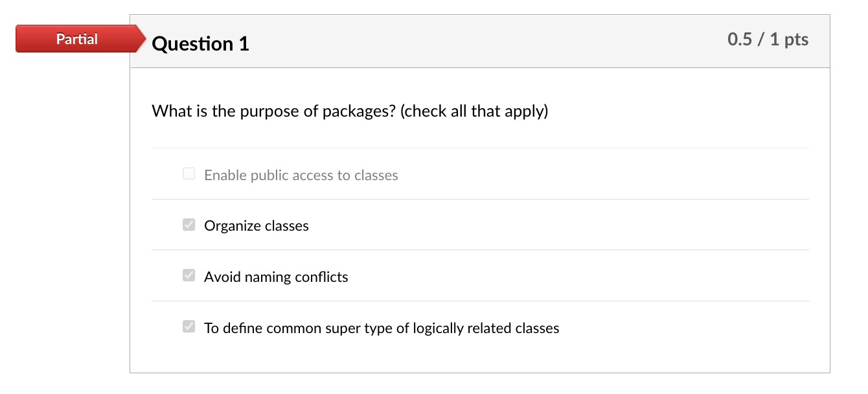Viewport: 868px width, 394px height.
Task: Click the question text about purpose of packages
Action: click(x=349, y=111)
